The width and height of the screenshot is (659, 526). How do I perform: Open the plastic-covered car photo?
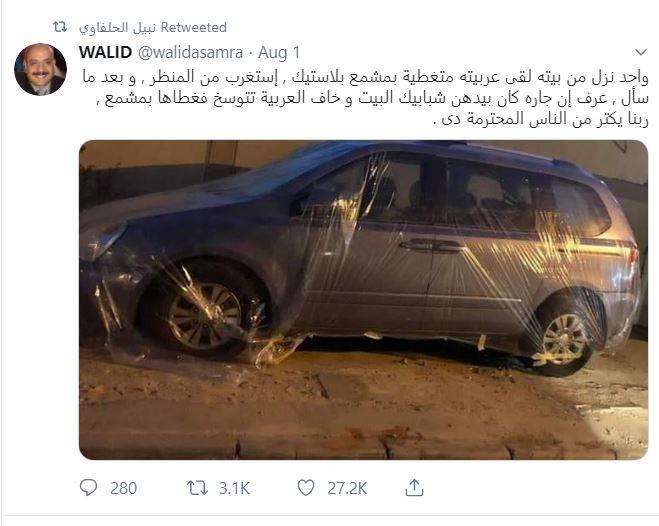click(364, 300)
